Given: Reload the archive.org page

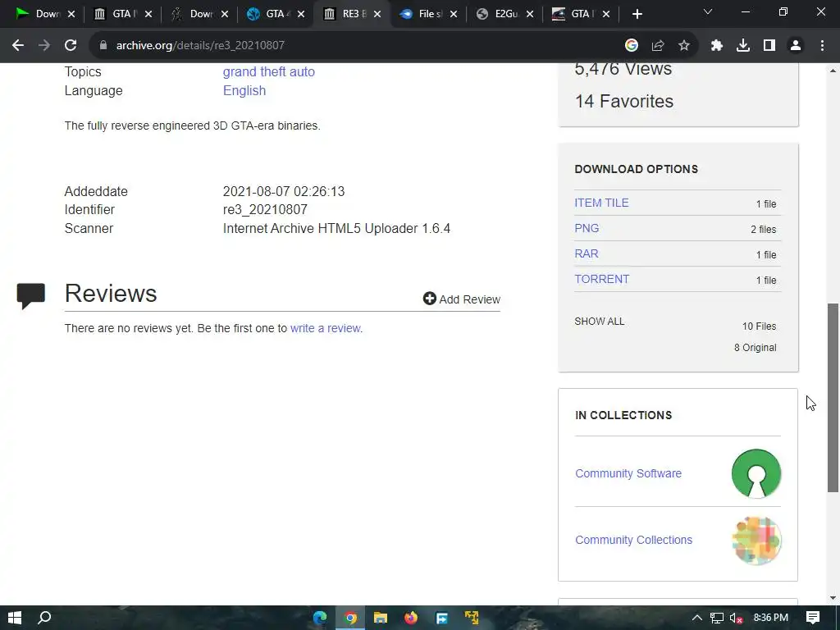Looking at the screenshot, I should [71, 46].
